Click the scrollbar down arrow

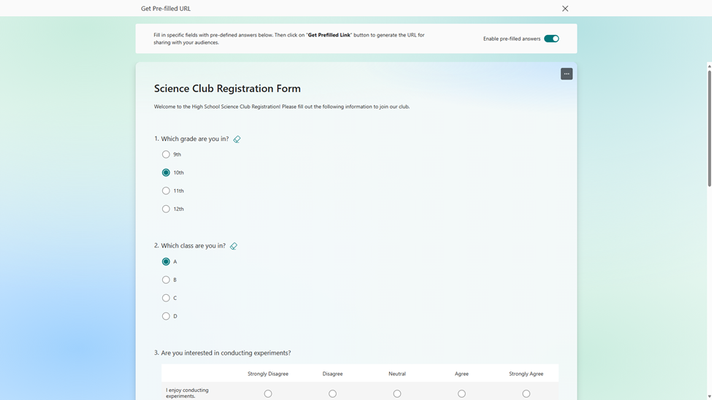pyautogui.click(x=709, y=397)
